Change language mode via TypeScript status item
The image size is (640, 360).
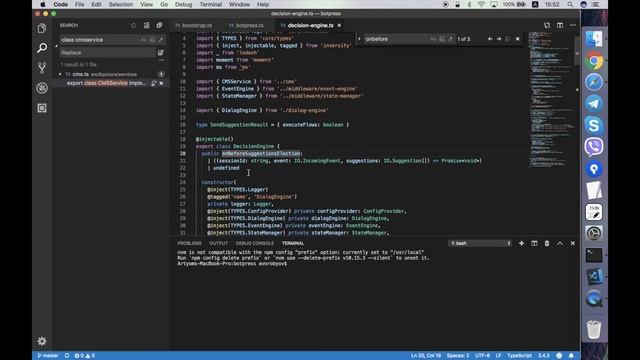pyautogui.click(x=519, y=356)
